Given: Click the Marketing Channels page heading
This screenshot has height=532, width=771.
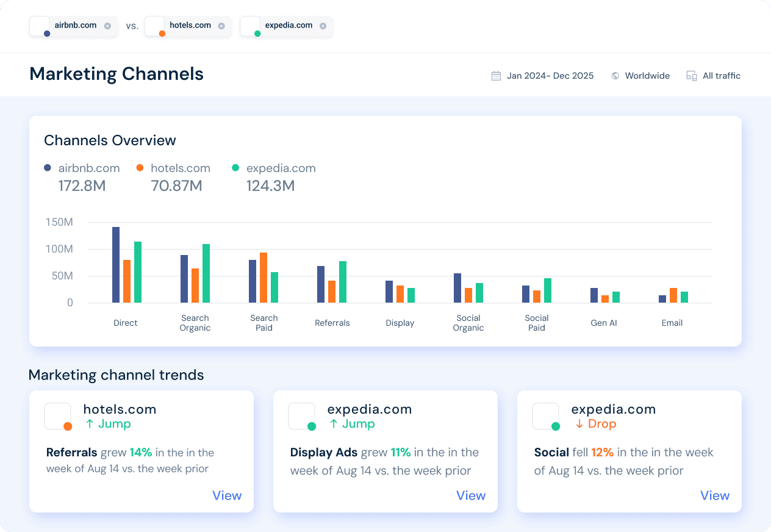Looking at the screenshot, I should pos(117,74).
